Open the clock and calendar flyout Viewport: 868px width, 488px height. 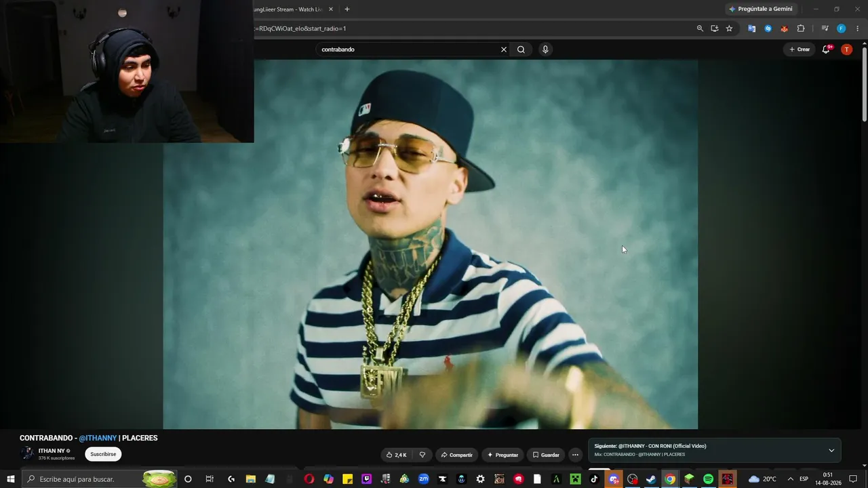(x=828, y=479)
